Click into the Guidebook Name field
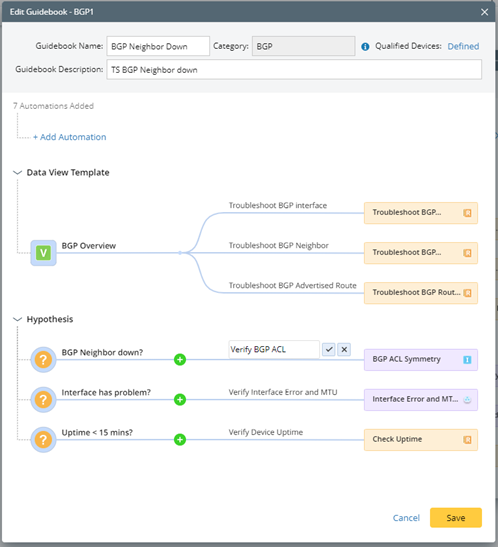 [x=158, y=46]
